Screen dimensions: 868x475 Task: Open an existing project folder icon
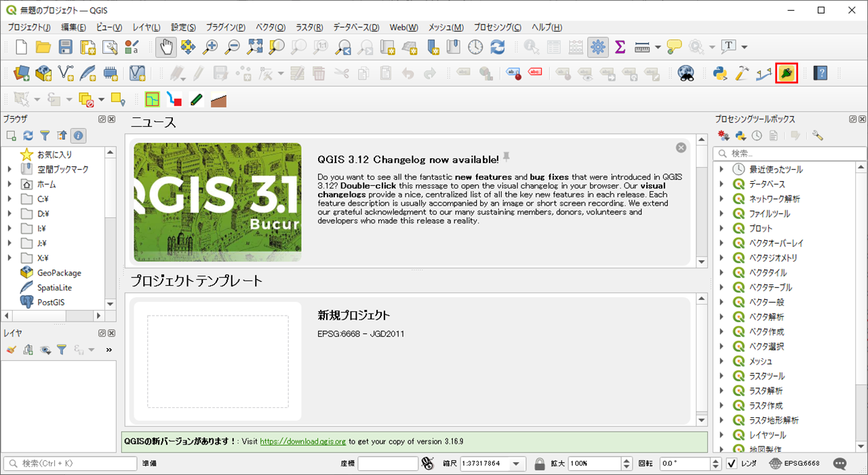[x=43, y=47]
